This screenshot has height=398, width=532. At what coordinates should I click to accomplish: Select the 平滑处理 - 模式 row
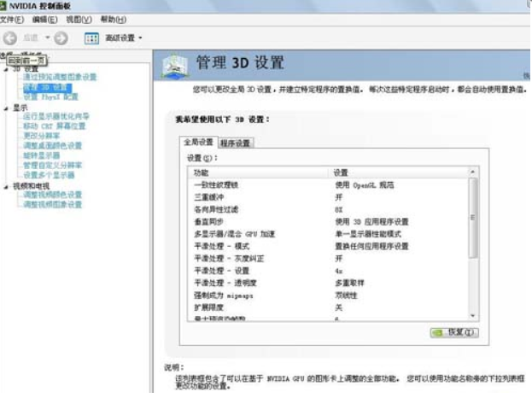328,246
